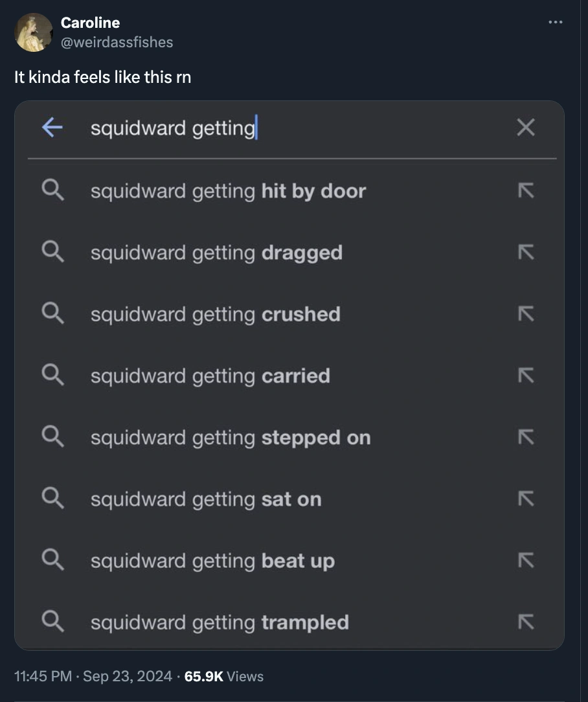Pick the 'squidward getting crushed' suggestion
This screenshot has height=702, width=588.
pyautogui.click(x=215, y=314)
